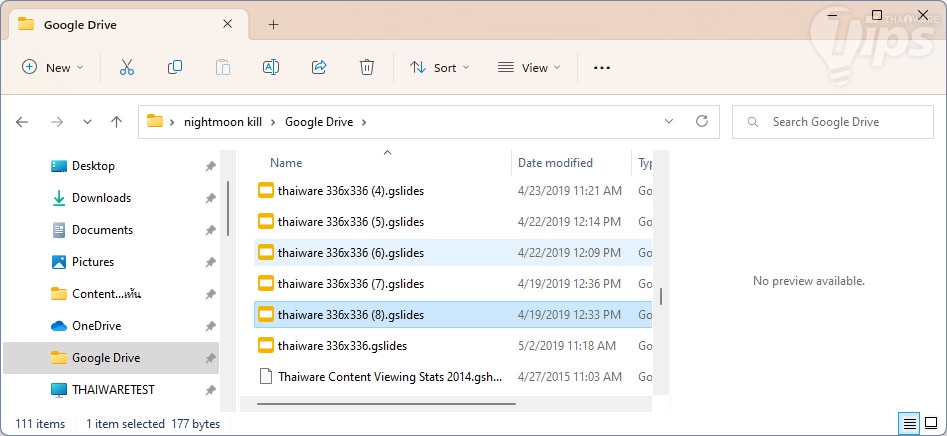Click the Delete trash icon

pyautogui.click(x=367, y=68)
